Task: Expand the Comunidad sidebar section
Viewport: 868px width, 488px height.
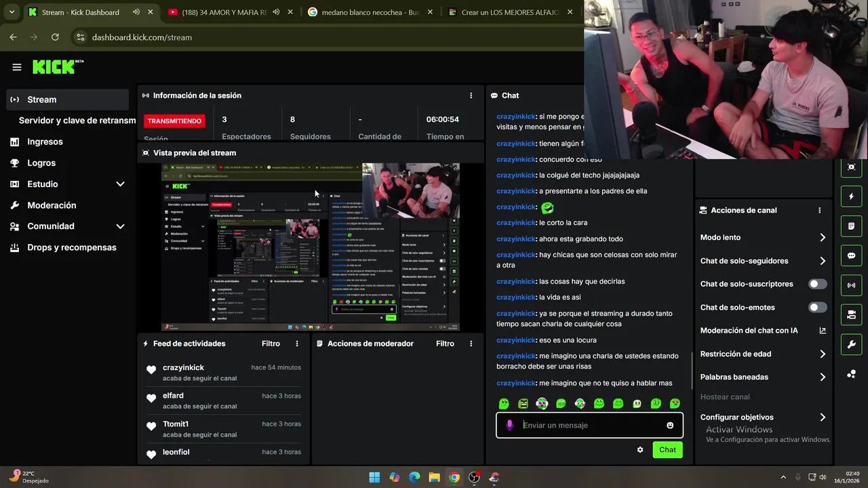Action: [x=120, y=226]
